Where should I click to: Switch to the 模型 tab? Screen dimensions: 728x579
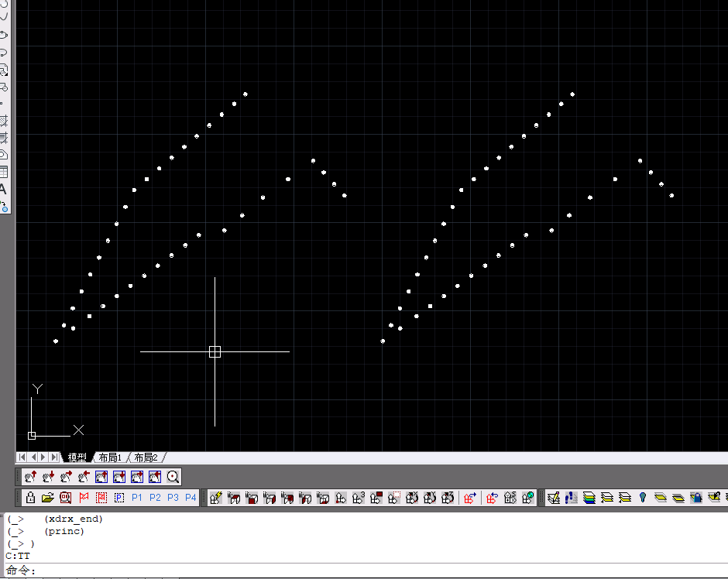pos(77,457)
